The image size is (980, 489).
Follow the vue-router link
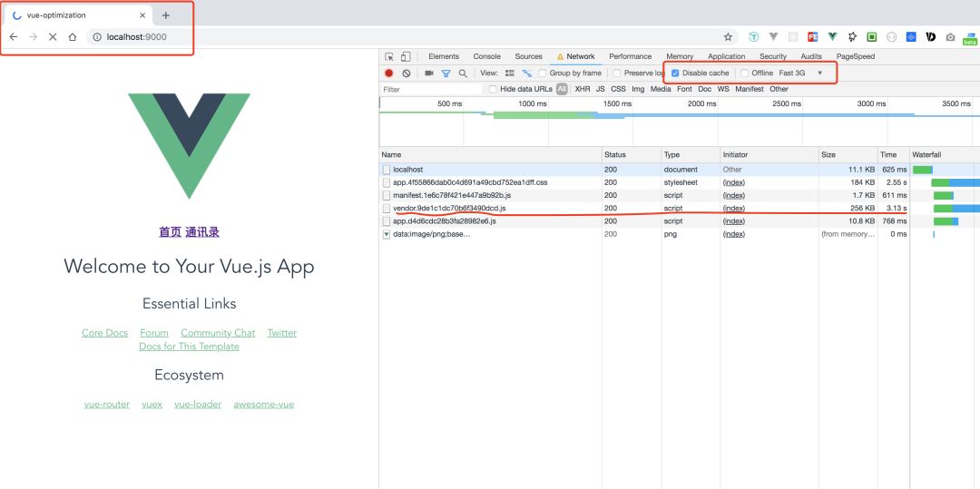tap(107, 405)
